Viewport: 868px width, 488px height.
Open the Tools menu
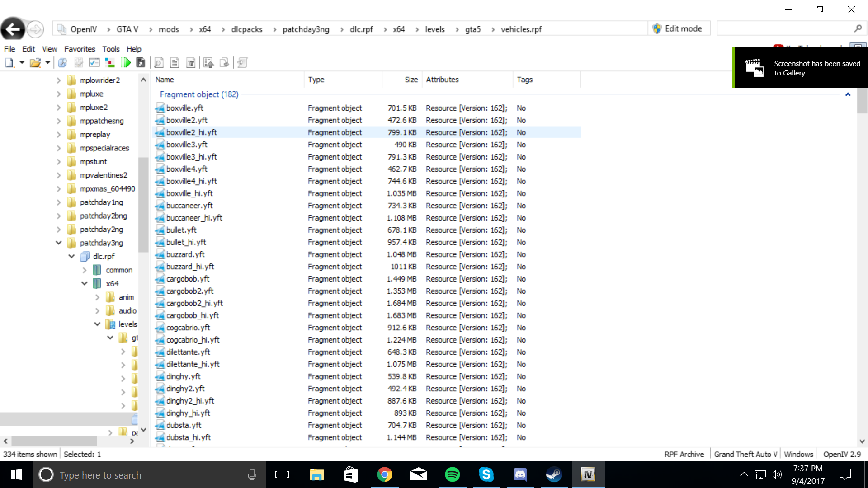coord(110,49)
